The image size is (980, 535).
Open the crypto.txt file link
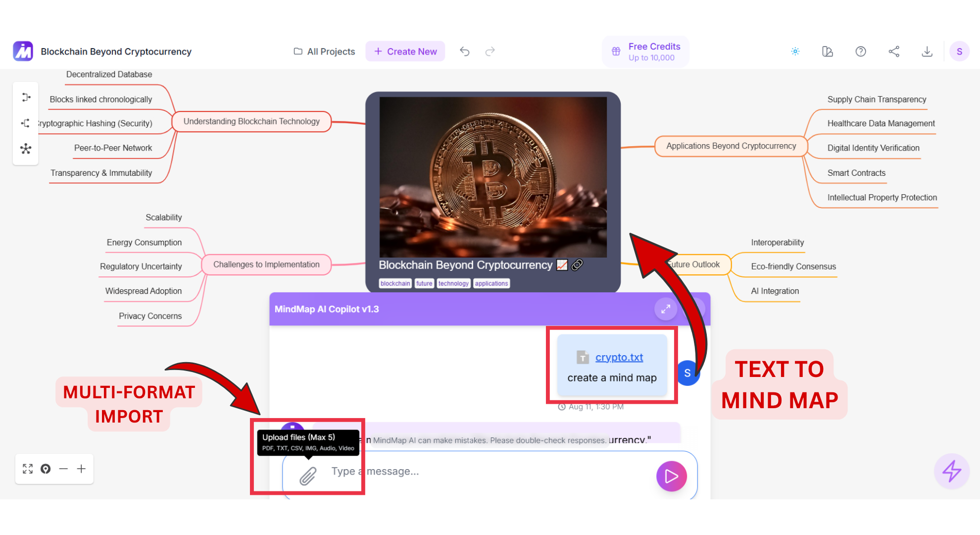tap(619, 357)
